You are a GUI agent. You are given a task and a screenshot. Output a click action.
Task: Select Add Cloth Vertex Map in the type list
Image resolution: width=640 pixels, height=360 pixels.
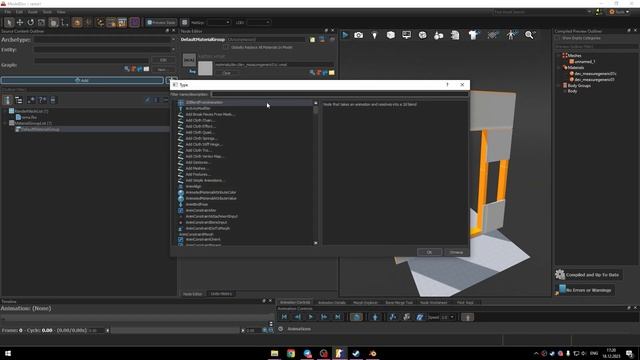[x=204, y=156]
